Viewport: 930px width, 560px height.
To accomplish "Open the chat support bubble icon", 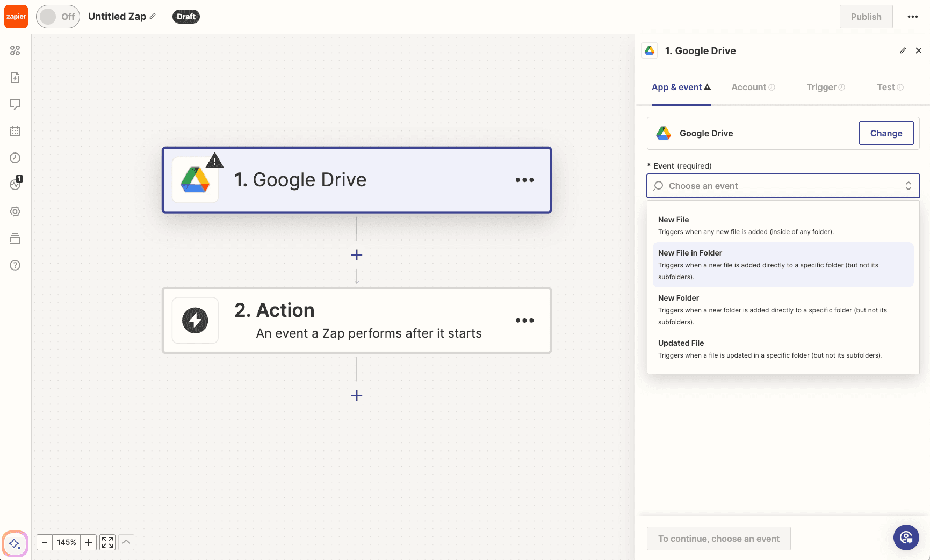I will pyautogui.click(x=906, y=537).
